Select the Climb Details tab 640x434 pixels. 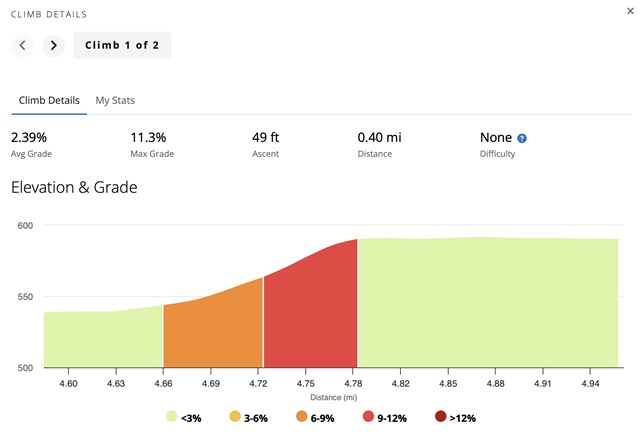(x=47, y=101)
